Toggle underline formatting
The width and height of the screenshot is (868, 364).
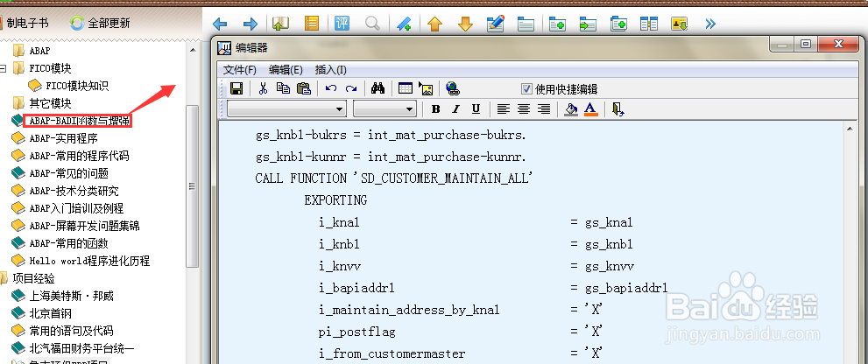(x=476, y=109)
